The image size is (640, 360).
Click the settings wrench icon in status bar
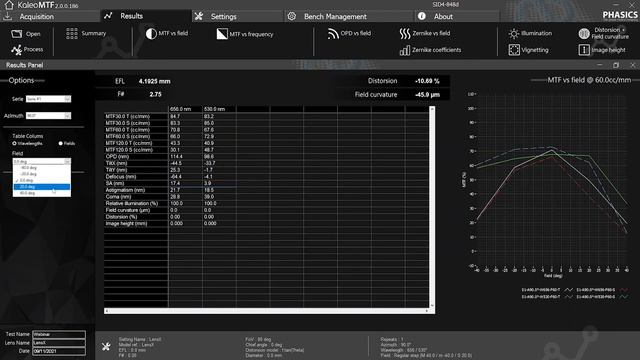(x=106, y=347)
